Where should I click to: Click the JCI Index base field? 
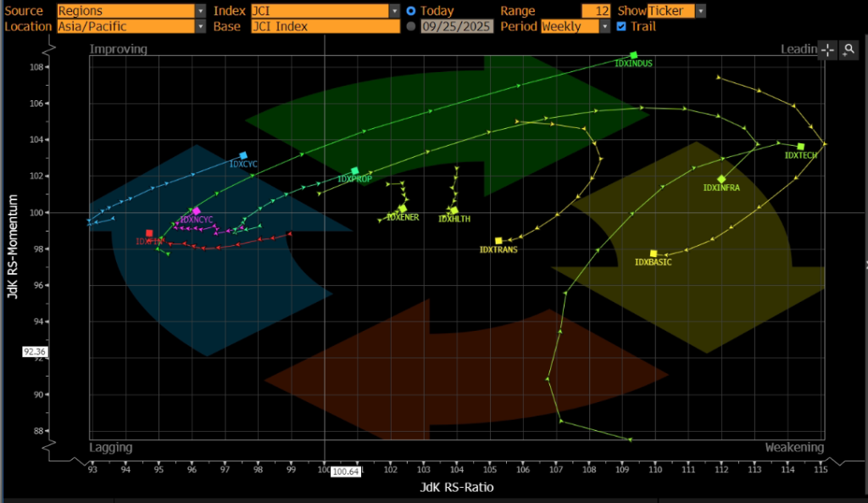pyautogui.click(x=325, y=26)
